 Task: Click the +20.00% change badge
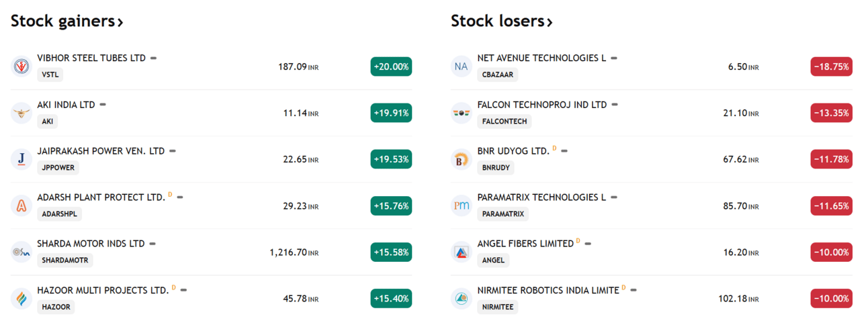point(391,66)
